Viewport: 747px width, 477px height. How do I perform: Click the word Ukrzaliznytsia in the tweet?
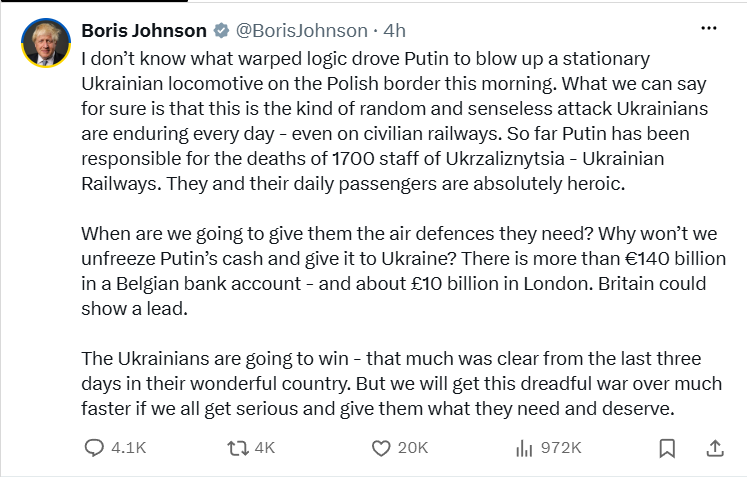505,159
